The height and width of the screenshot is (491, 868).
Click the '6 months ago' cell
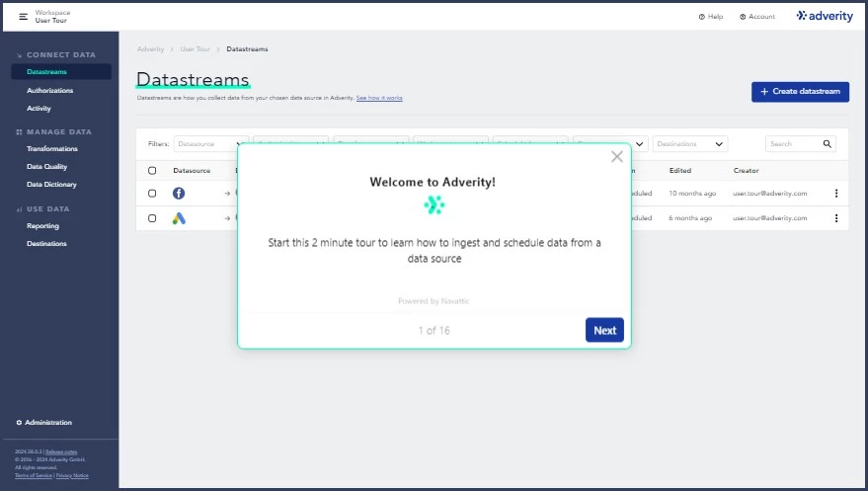[x=690, y=218]
